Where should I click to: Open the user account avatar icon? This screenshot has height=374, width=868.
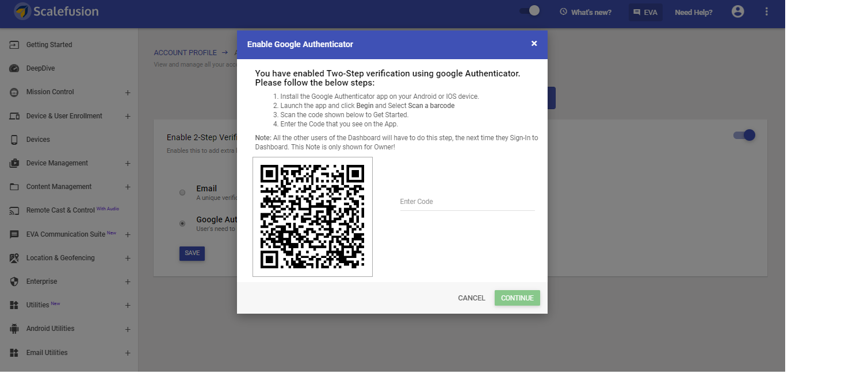(738, 11)
